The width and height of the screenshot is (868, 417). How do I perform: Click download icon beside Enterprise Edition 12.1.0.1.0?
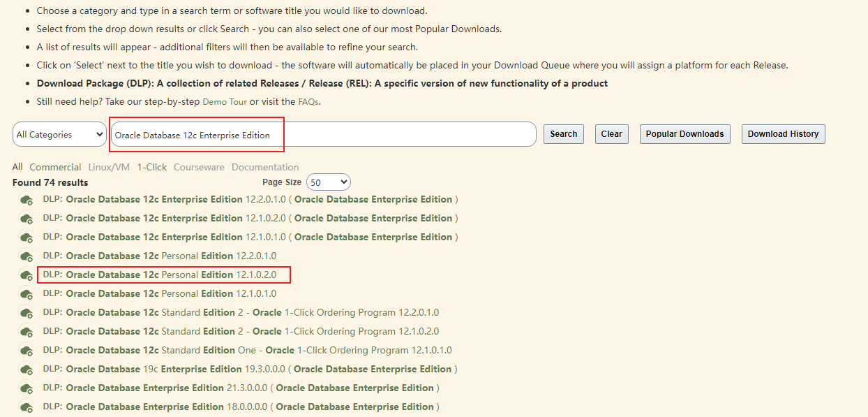27,237
